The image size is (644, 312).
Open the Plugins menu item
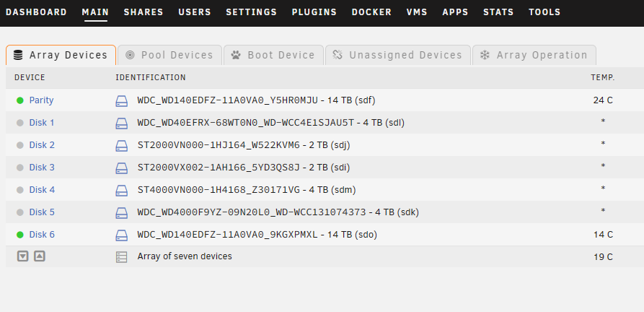314,12
